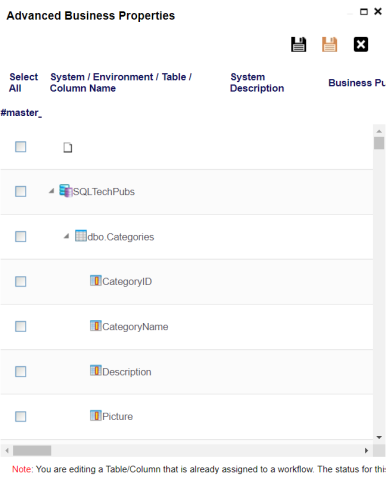Click the SQLTechPubs database icon
386x483 pixels.
click(x=66, y=191)
